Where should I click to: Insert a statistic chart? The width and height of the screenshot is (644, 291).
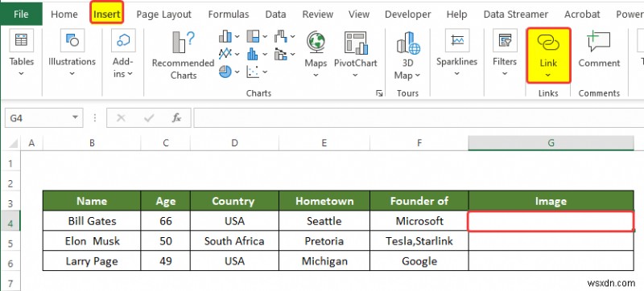pyautogui.click(x=253, y=54)
